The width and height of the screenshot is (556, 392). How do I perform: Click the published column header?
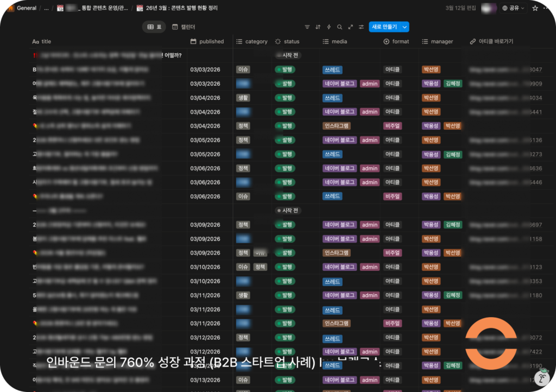[207, 41]
